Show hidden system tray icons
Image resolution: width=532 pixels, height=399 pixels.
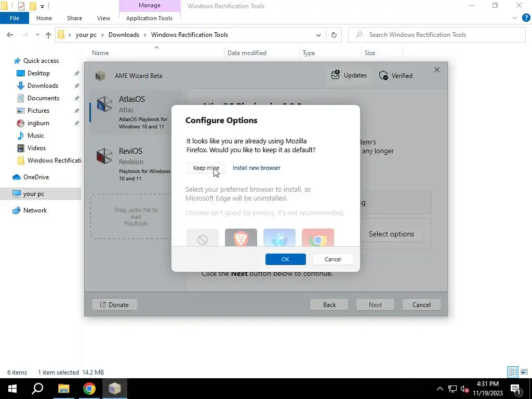[440, 389]
